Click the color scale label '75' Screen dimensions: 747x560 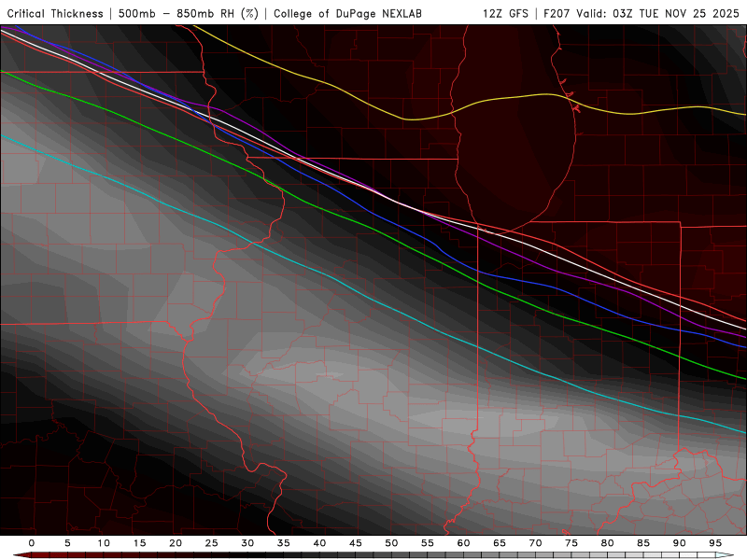click(571, 543)
